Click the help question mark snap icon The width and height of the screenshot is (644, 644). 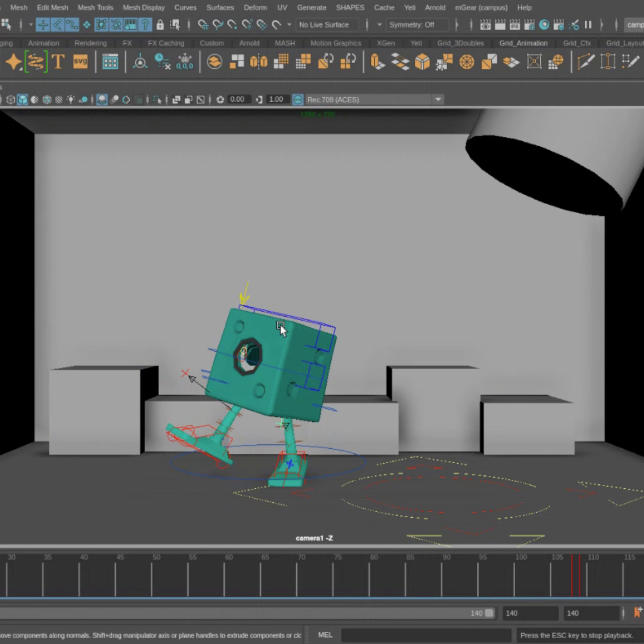[x=146, y=24]
